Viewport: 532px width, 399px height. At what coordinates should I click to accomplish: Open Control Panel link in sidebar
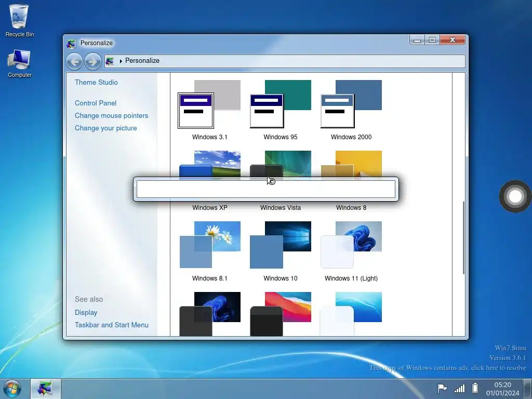pyautogui.click(x=96, y=103)
